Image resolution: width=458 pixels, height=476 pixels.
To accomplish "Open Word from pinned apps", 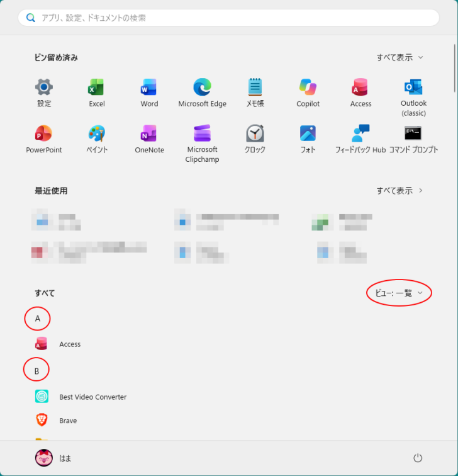I will tap(149, 93).
